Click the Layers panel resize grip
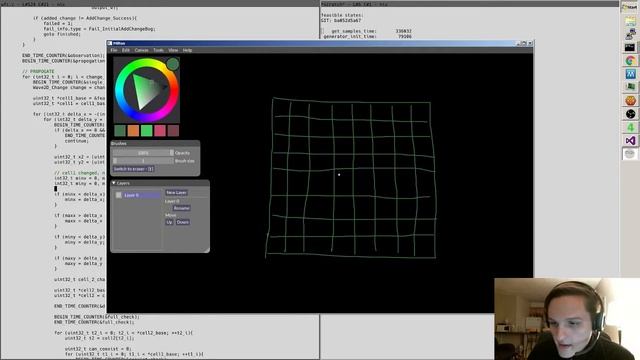This screenshot has height=360, width=640. pos(207,250)
